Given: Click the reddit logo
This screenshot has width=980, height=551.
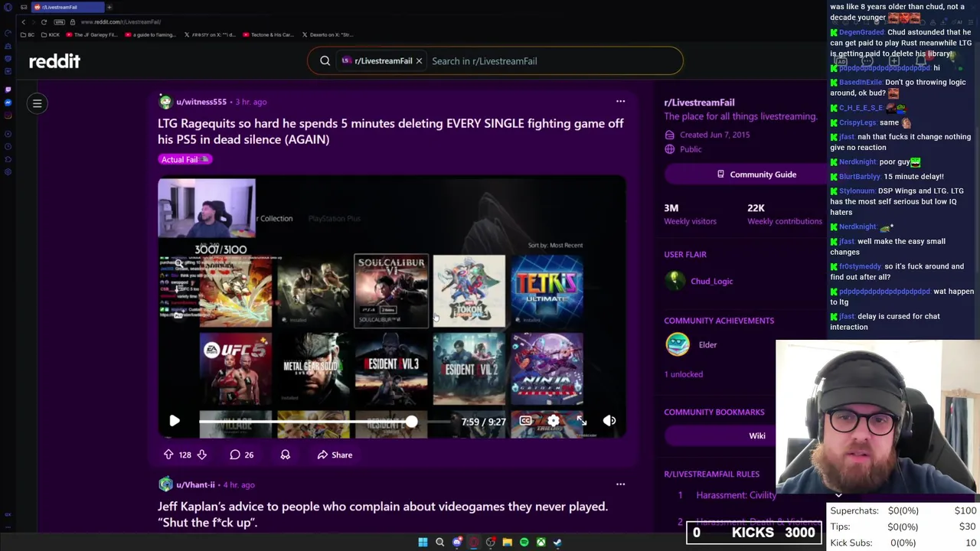Looking at the screenshot, I should (54, 61).
